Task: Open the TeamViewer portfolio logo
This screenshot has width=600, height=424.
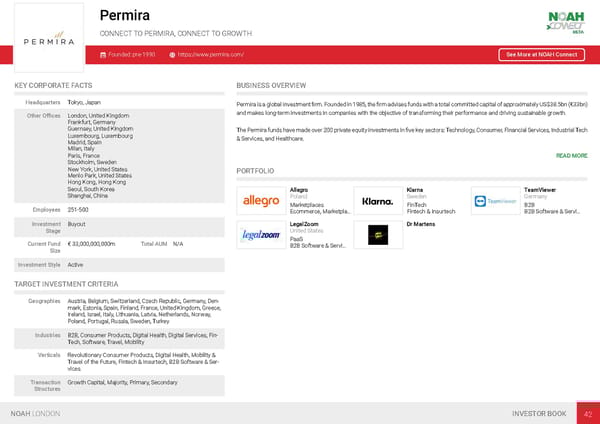Action: pyautogui.click(x=494, y=201)
